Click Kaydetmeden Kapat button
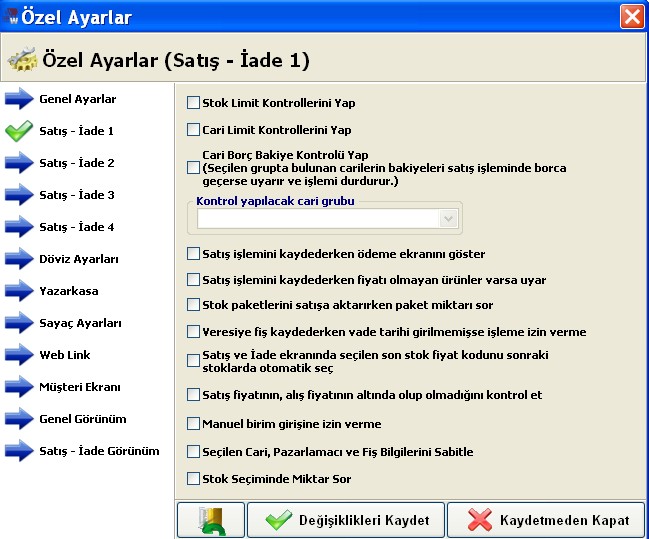 pos(546,520)
